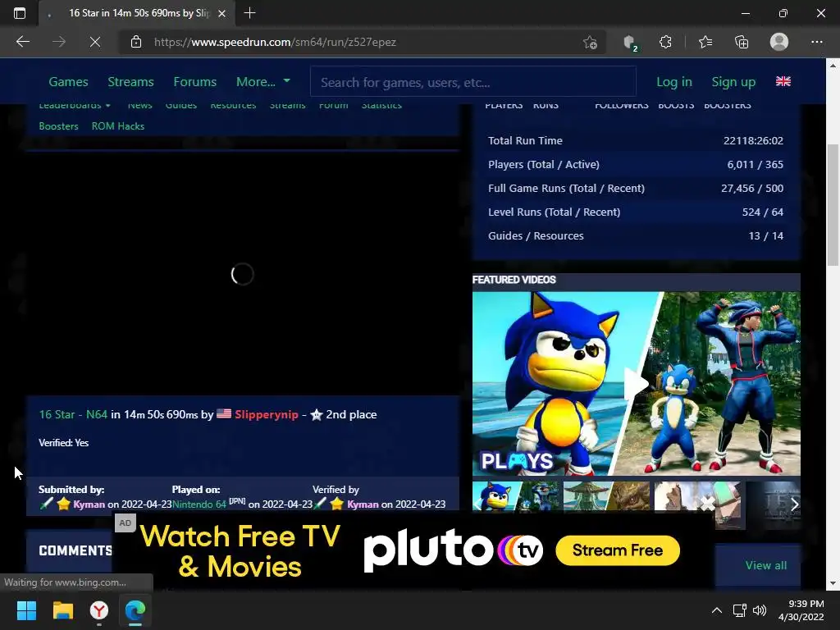Go back to the previous page
The width and height of the screenshot is (840, 630).
coord(22,42)
